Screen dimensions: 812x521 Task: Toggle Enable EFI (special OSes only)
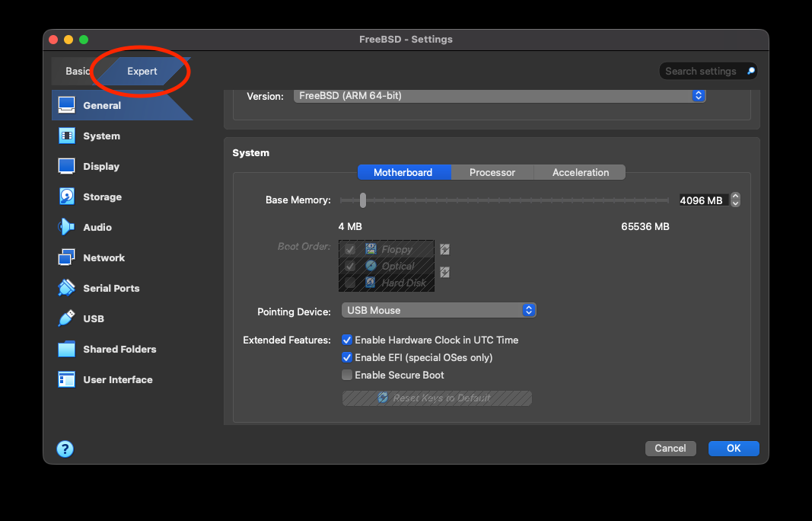coord(347,358)
